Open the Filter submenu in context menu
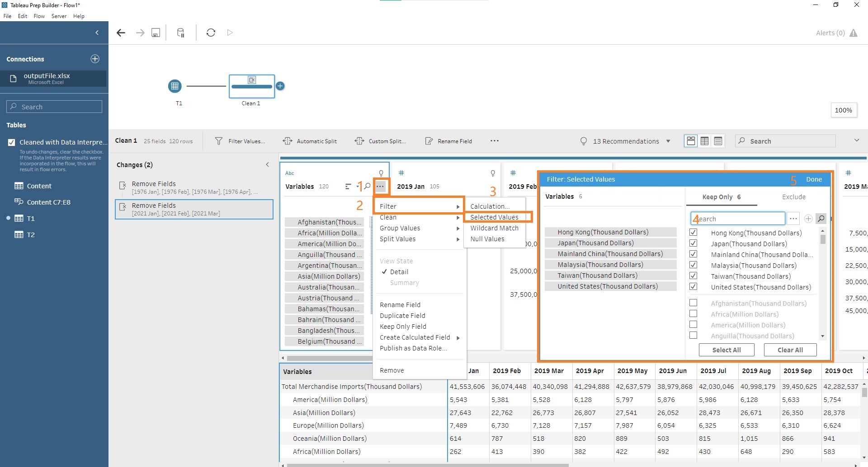 [x=419, y=206]
